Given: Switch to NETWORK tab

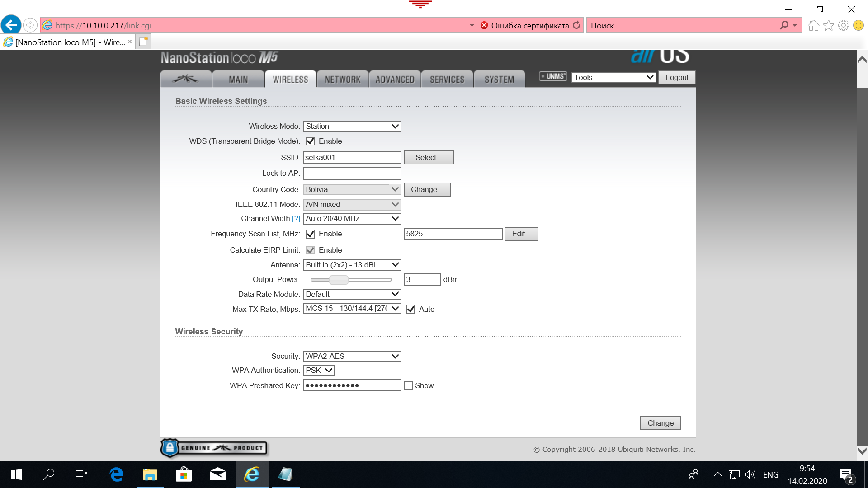Looking at the screenshot, I should 343,80.
